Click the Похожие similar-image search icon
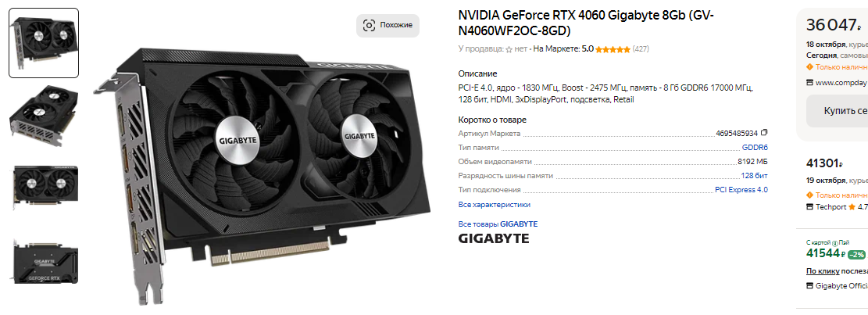 (x=369, y=26)
